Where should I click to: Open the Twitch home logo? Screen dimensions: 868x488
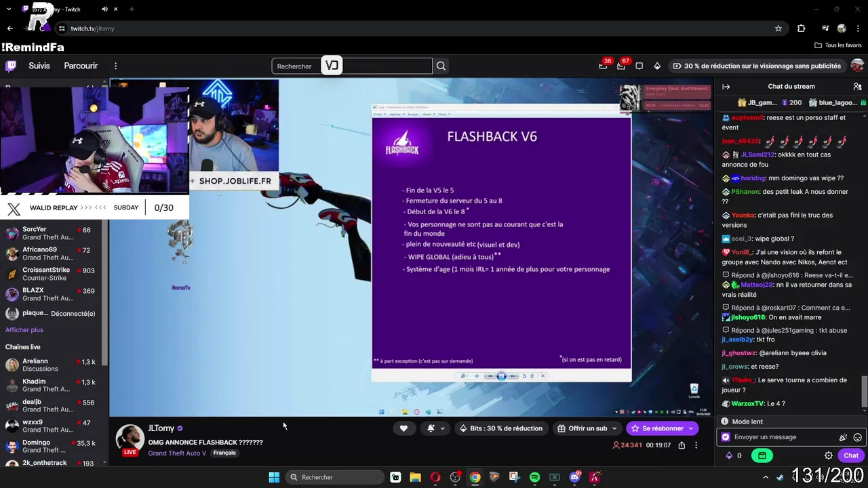(x=11, y=66)
